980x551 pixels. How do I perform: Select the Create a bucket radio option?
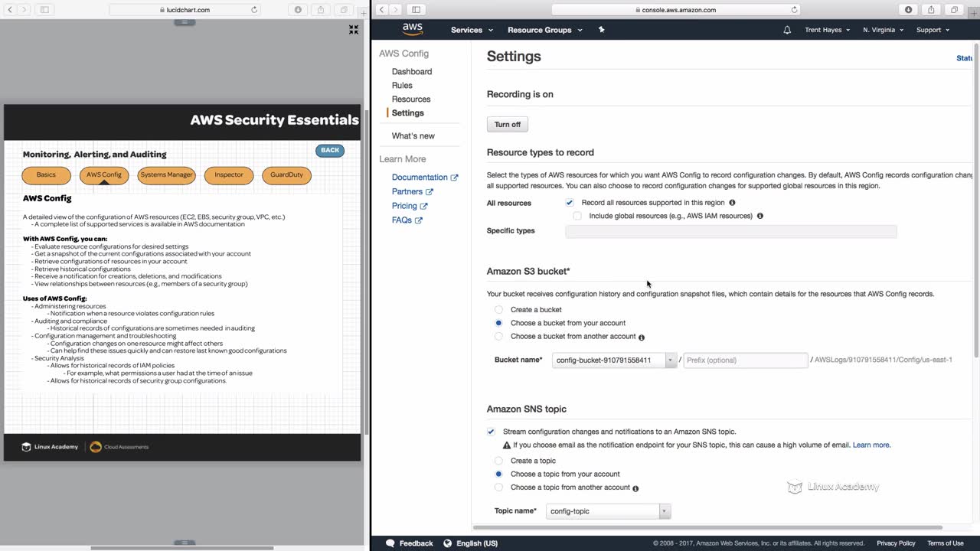pyautogui.click(x=498, y=310)
